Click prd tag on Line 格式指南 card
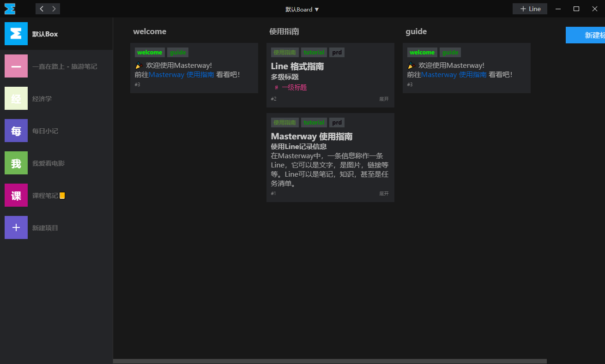The width and height of the screenshot is (605, 364). pos(337,53)
